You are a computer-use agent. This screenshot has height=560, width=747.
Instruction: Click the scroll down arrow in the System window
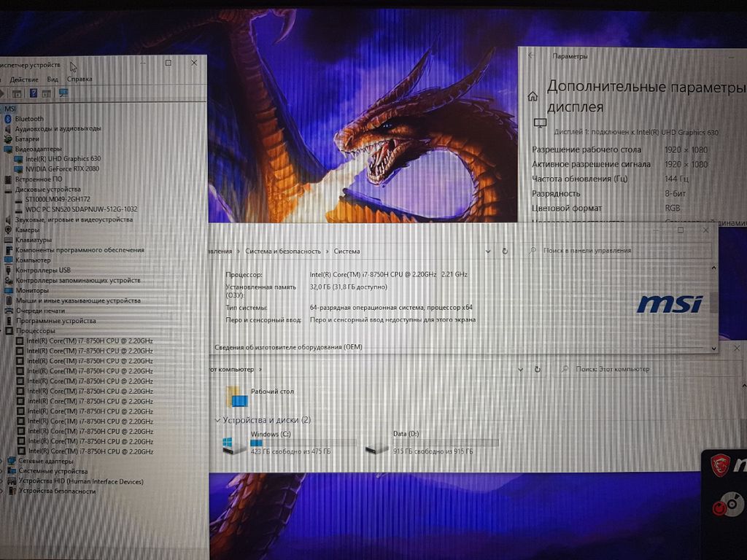pos(713,349)
